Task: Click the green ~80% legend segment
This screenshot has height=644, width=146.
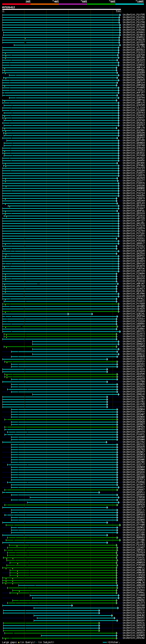Action: 101,4
